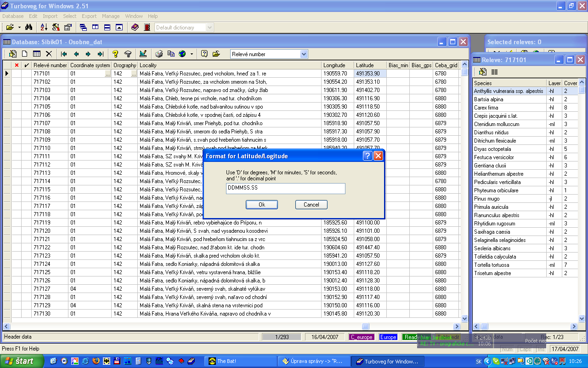
Task: Click the cascade windows icon
Action: pos(83,28)
